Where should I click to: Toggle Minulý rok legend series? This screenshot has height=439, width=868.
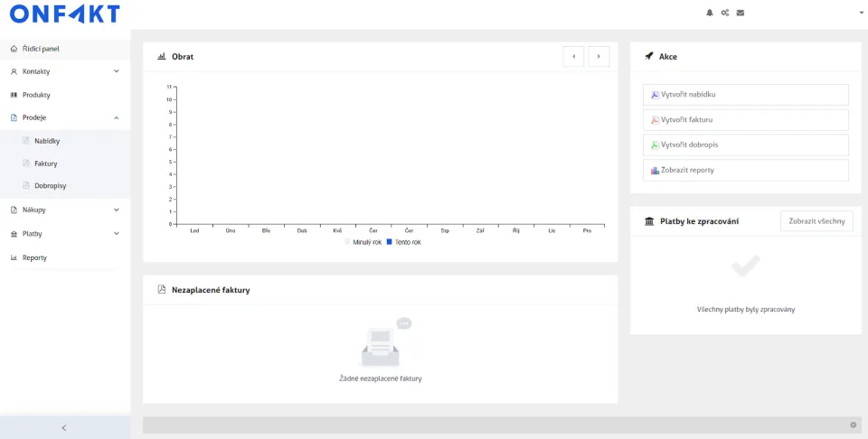(x=363, y=242)
